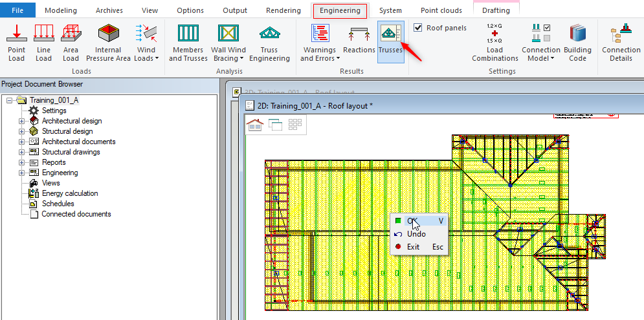Click the house icon in 2D view toolbar

click(x=255, y=125)
